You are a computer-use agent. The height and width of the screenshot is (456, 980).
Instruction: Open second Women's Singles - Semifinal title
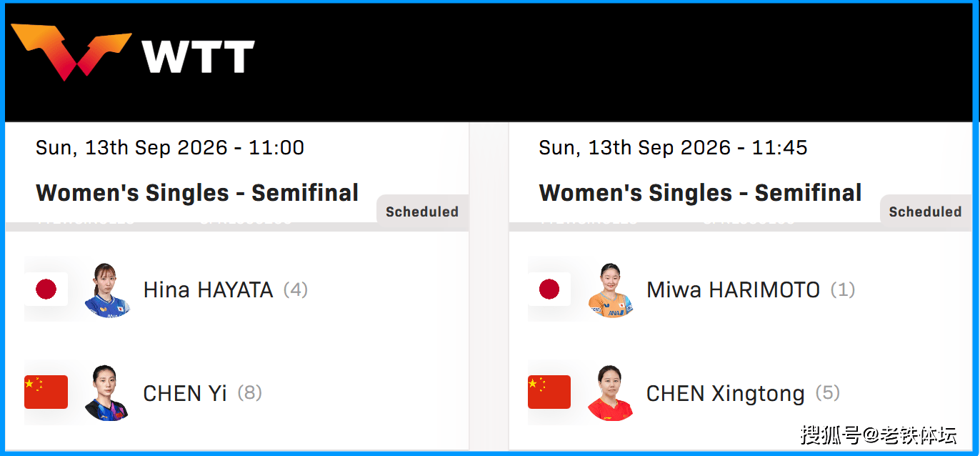click(x=700, y=193)
